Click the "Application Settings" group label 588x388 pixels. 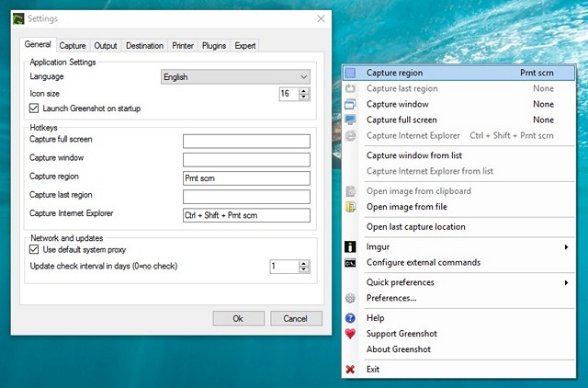click(62, 63)
